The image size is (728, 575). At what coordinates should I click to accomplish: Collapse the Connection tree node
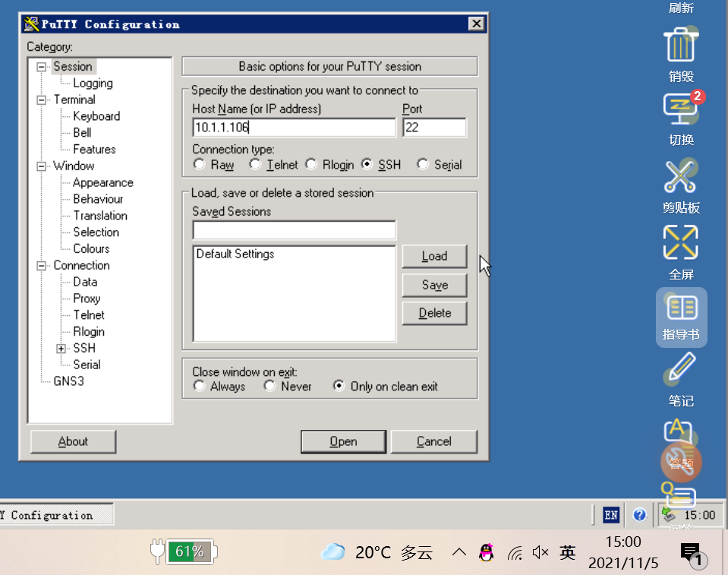click(x=41, y=266)
